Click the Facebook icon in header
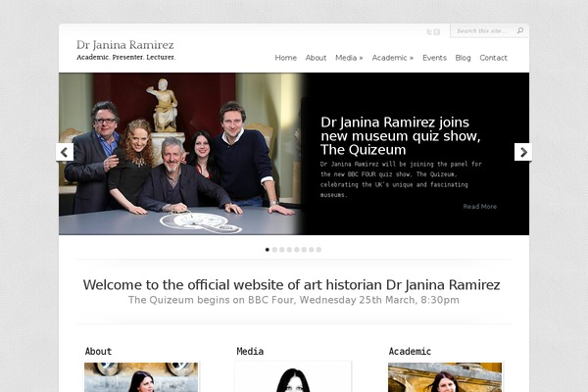Viewport: 588px width, 392px height. pos(437,31)
